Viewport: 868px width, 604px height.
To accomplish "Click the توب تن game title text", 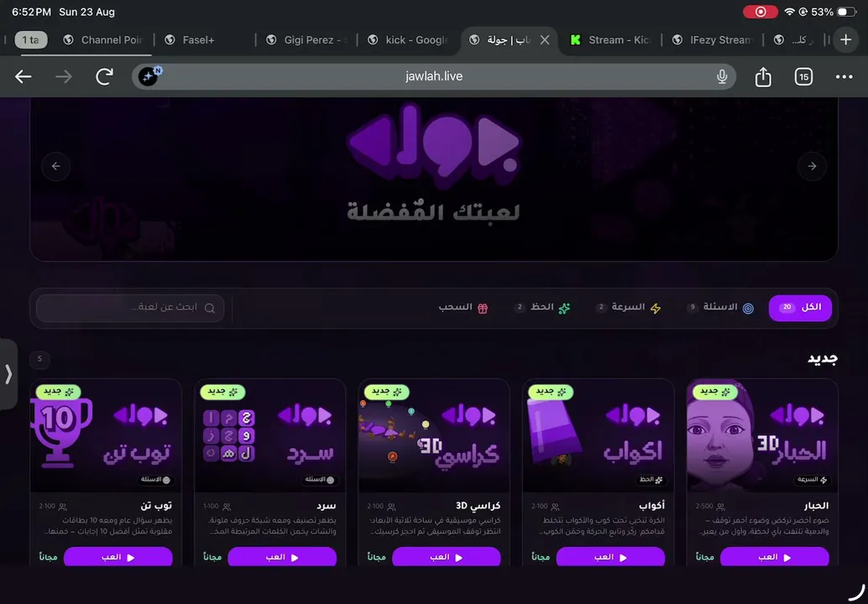I will 156,506.
